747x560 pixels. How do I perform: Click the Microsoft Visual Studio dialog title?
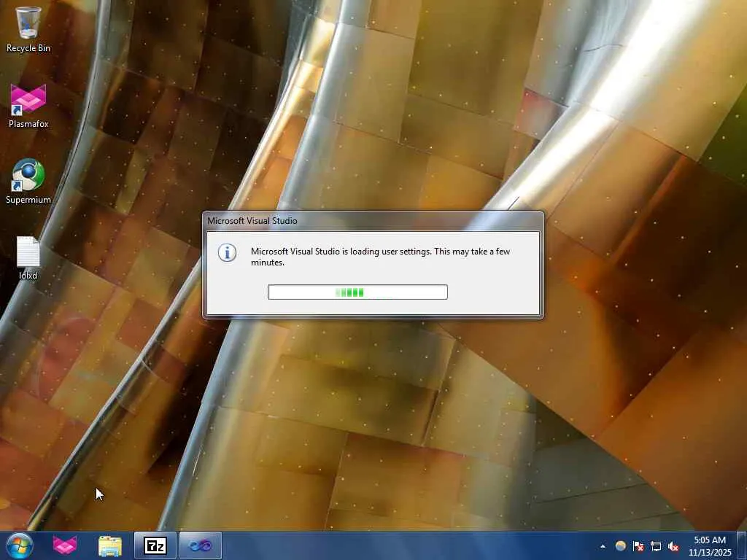(252, 221)
